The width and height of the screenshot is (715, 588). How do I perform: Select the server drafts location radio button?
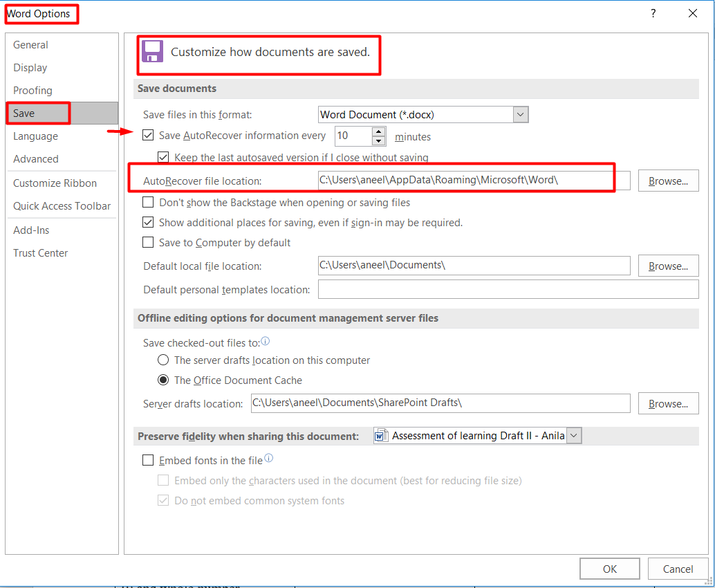coord(163,360)
